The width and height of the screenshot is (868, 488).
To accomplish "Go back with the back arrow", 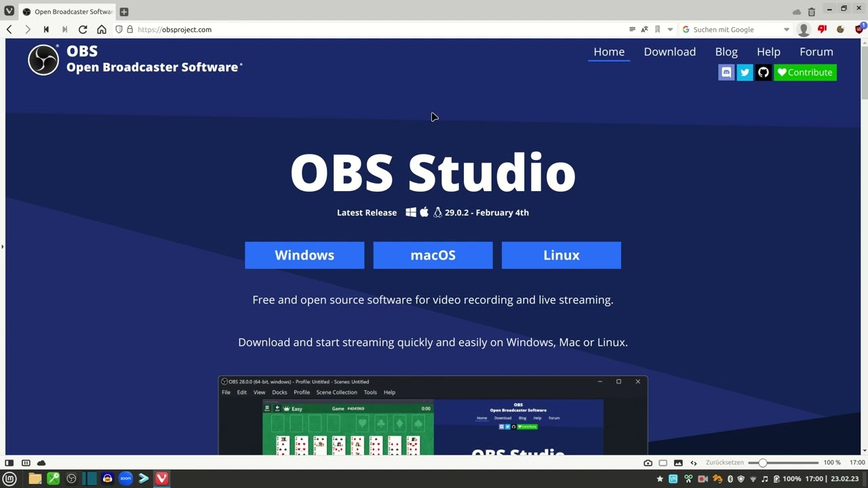I will pos(9,29).
